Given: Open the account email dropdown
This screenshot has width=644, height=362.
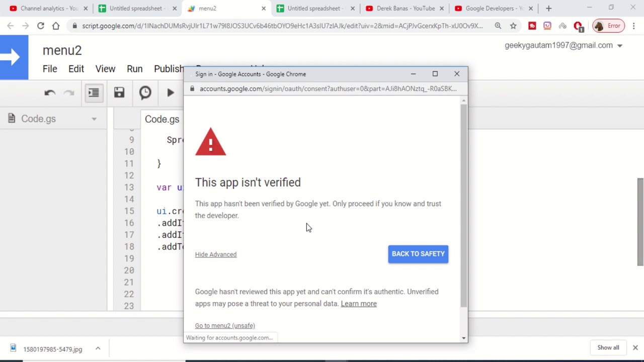Looking at the screenshot, I should click(620, 46).
